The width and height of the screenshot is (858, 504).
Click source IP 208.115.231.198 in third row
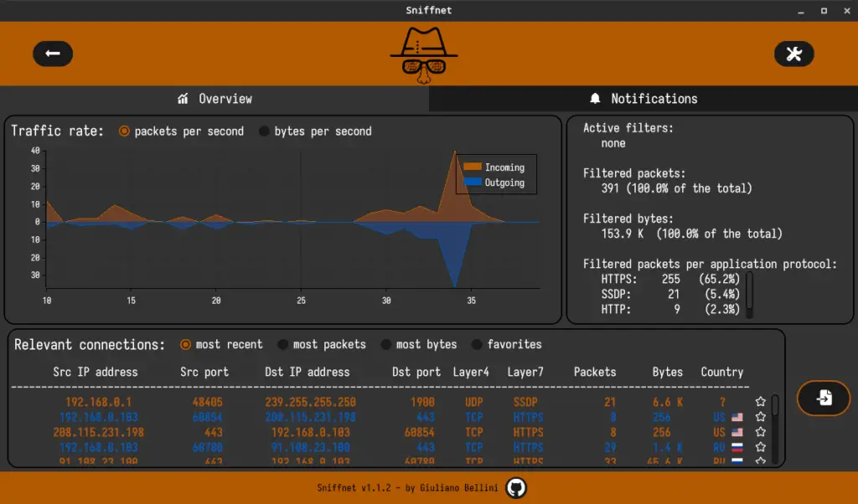99,432
